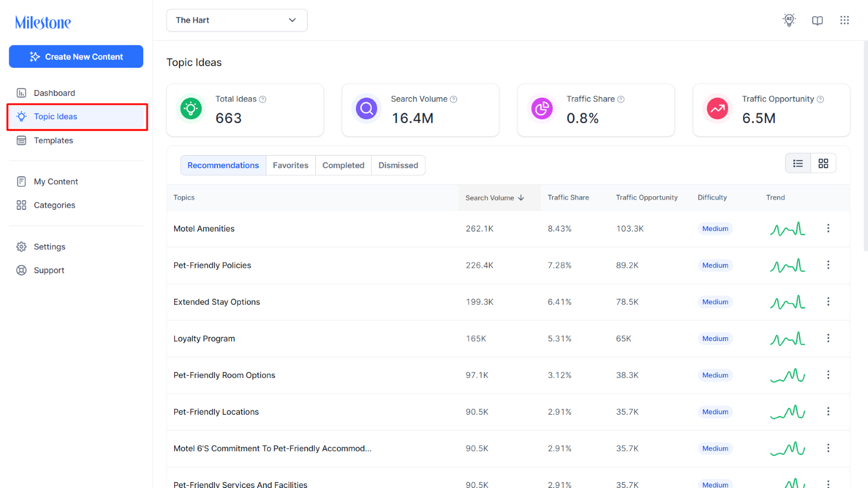Sort by Search Volume column arrow
The height and width of the screenshot is (488, 868).
[x=521, y=198]
